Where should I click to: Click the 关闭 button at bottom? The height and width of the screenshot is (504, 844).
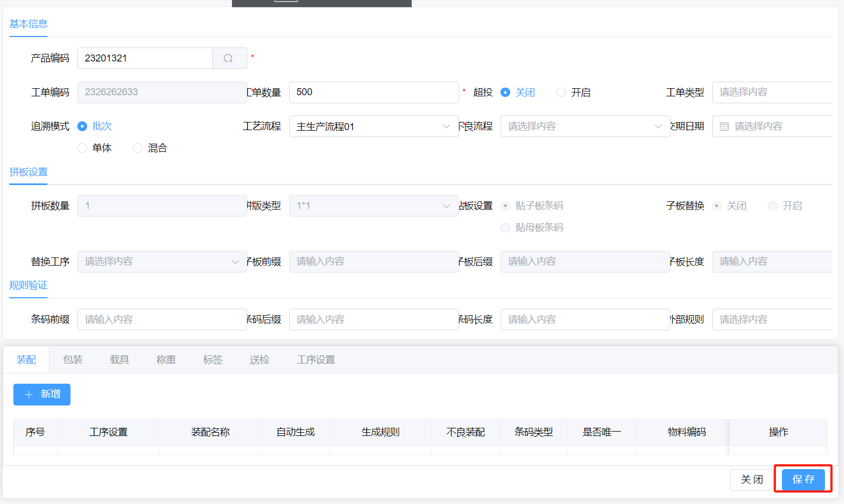coord(751,480)
